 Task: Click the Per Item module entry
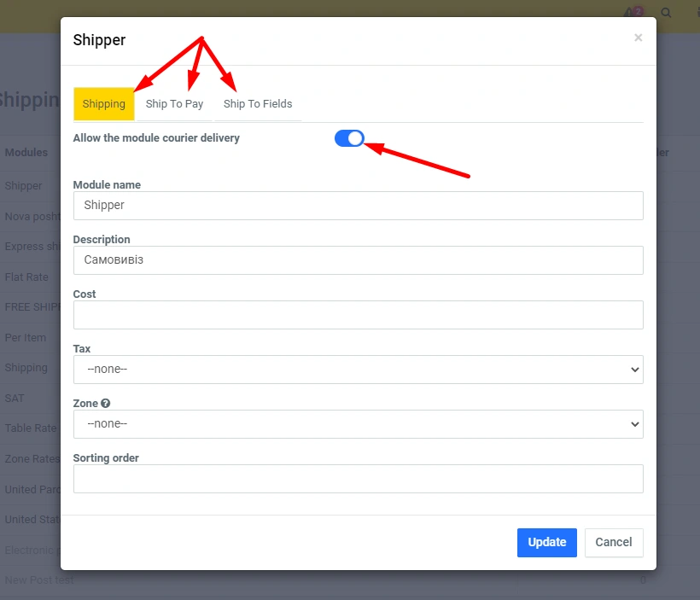[x=26, y=338]
